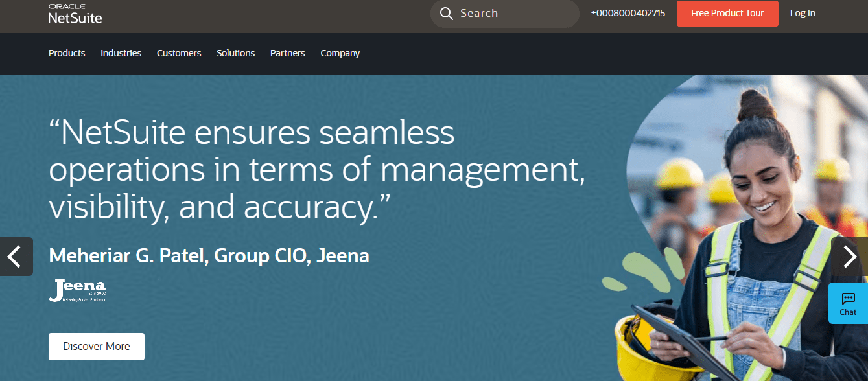The width and height of the screenshot is (868, 381).
Task: Expand the Industries navigation menu
Action: [121, 53]
